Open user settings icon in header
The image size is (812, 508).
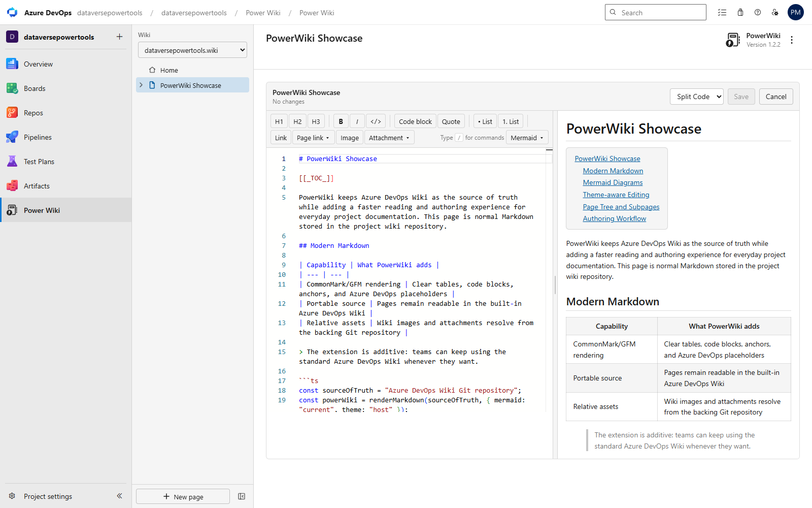point(775,12)
